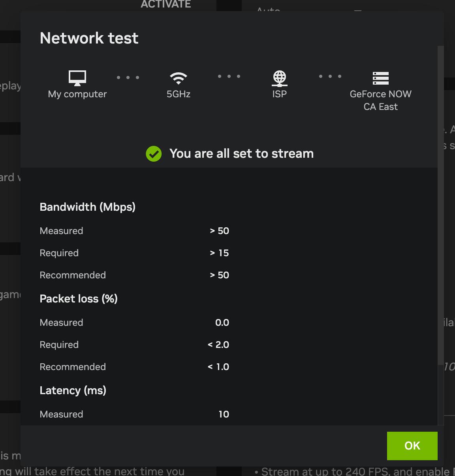This screenshot has width=455, height=476.
Task: Click the Packet loss Recommended '< 1.0' value
Action: tap(218, 367)
